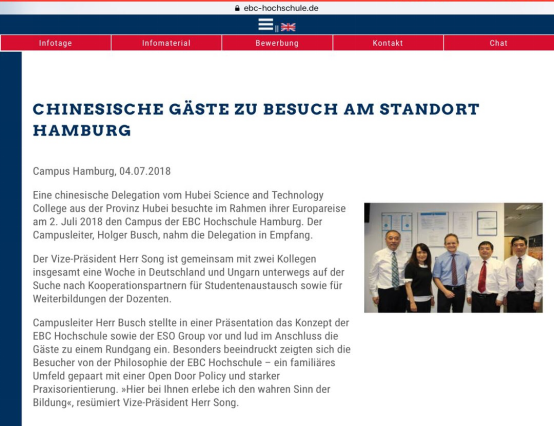Click the text 'Open Door Policy'
This screenshot has width=554, height=426.
coord(187,376)
